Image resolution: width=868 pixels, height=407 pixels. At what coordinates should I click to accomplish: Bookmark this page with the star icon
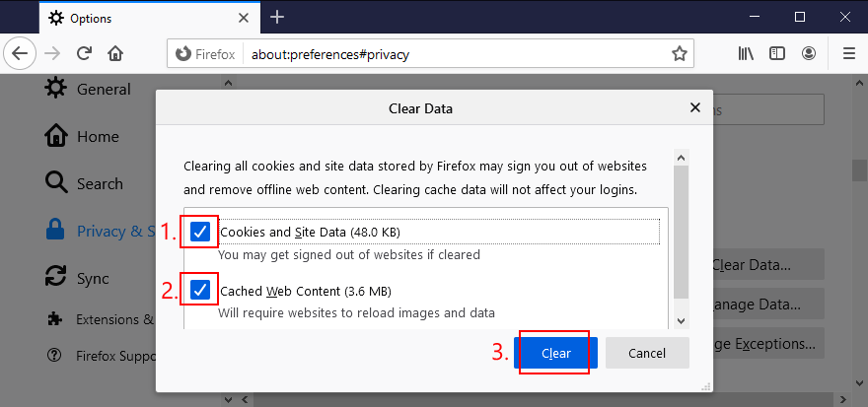[x=679, y=53]
